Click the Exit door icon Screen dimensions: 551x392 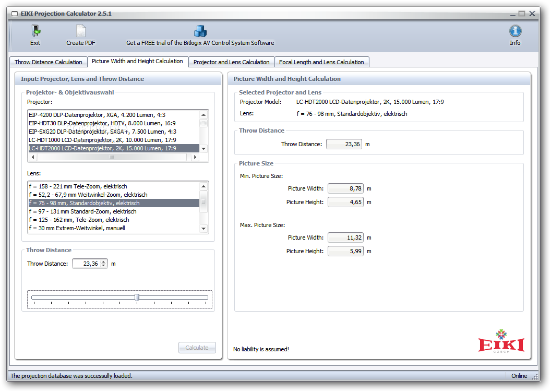pyautogui.click(x=35, y=31)
